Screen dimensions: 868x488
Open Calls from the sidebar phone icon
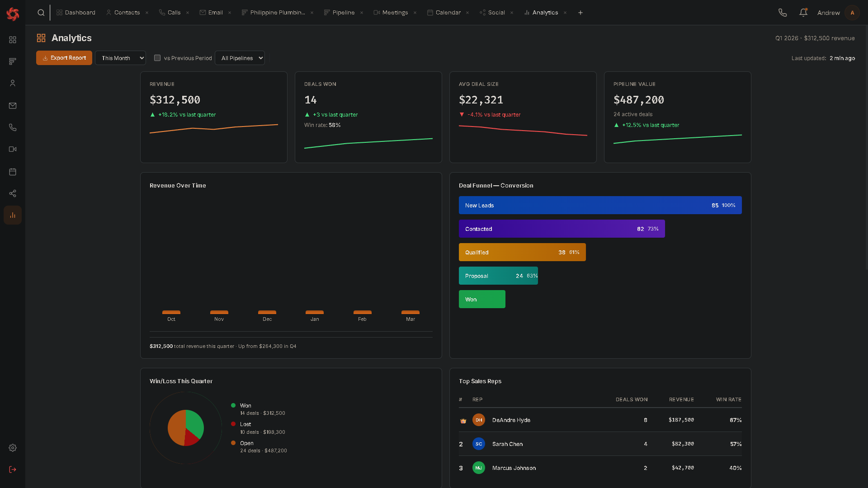(x=13, y=127)
